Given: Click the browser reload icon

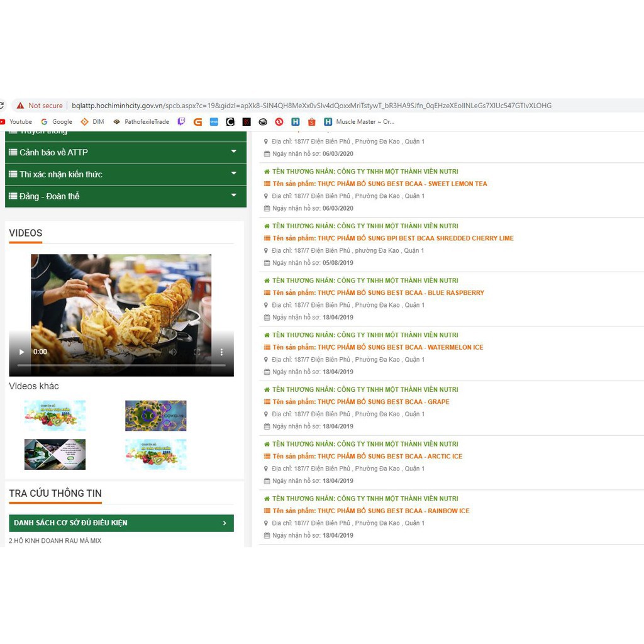Looking at the screenshot, I should pos(2,106).
